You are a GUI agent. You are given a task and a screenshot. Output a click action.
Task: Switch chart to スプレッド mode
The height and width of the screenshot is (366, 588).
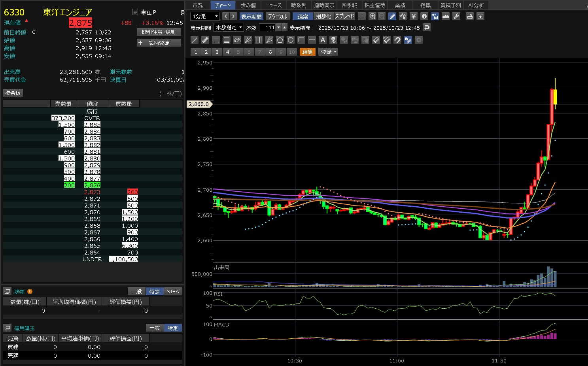tap(344, 16)
